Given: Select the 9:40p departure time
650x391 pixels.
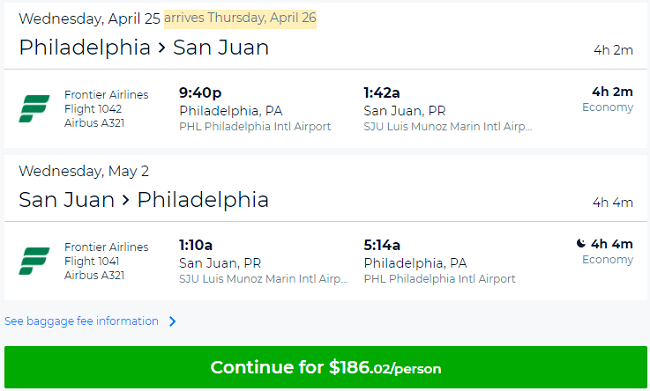Looking at the screenshot, I should (x=200, y=92).
